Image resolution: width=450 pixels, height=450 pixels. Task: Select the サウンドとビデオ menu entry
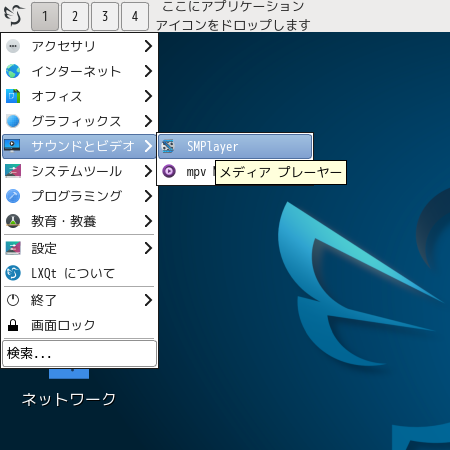79,146
